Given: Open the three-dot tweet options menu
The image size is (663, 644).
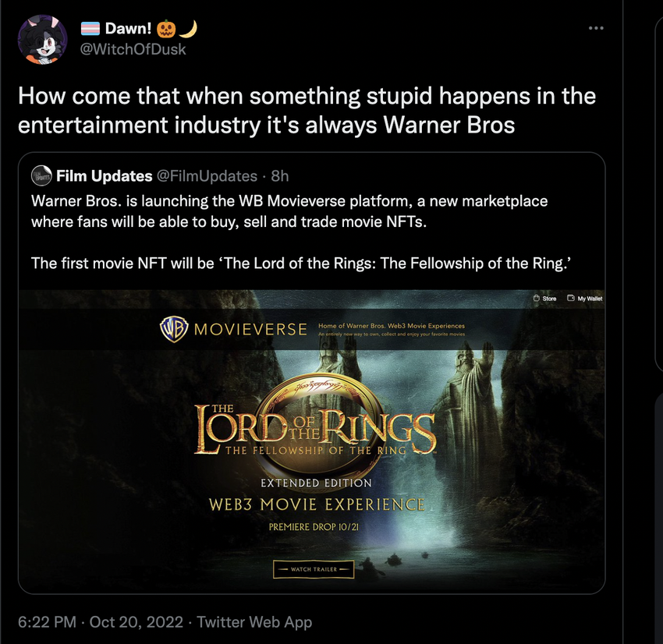Looking at the screenshot, I should pos(596,28).
